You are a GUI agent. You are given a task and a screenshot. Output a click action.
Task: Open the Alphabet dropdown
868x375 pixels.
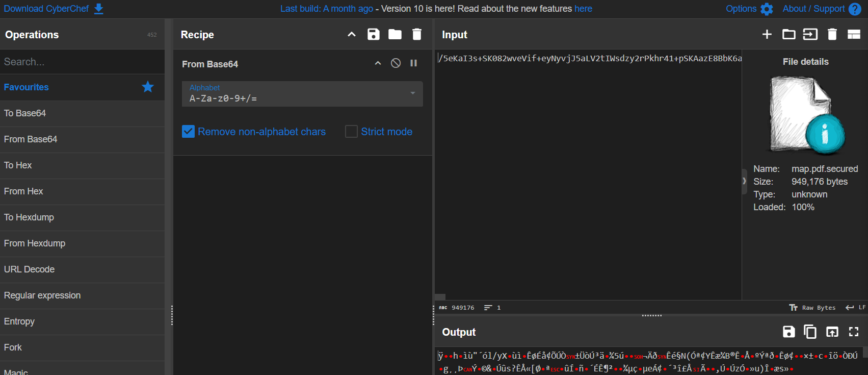[302, 94]
